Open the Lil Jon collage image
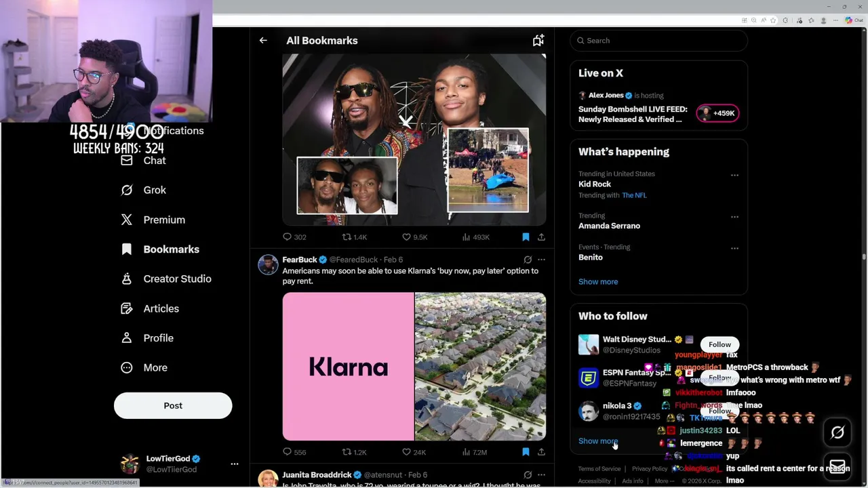This screenshot has width=868, height=488. 414,140
